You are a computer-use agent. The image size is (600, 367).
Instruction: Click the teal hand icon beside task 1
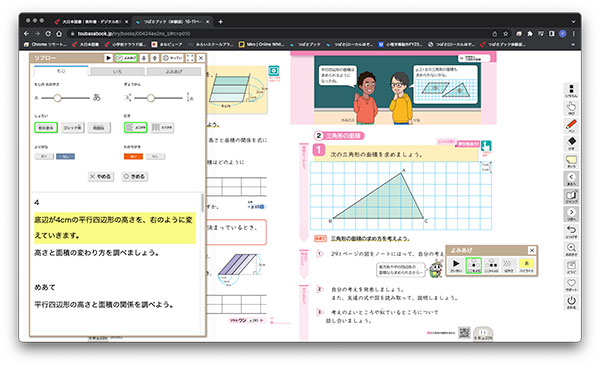click(x=486, y=147)
